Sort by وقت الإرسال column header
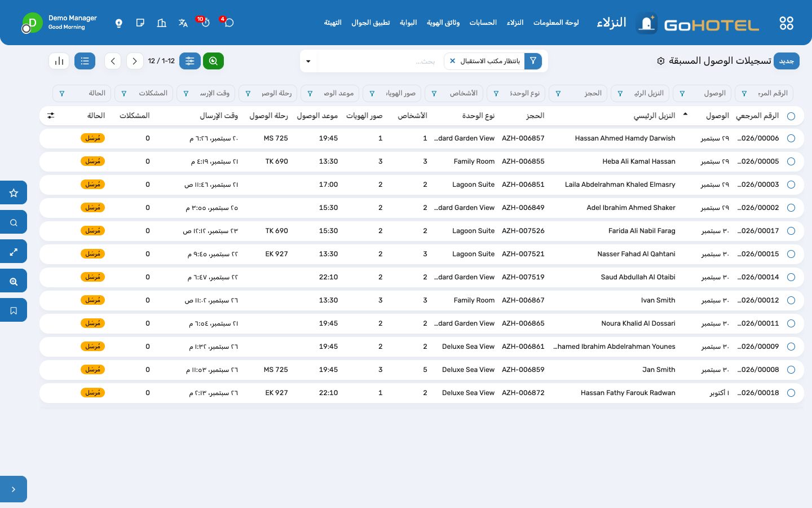 [219, 116]
